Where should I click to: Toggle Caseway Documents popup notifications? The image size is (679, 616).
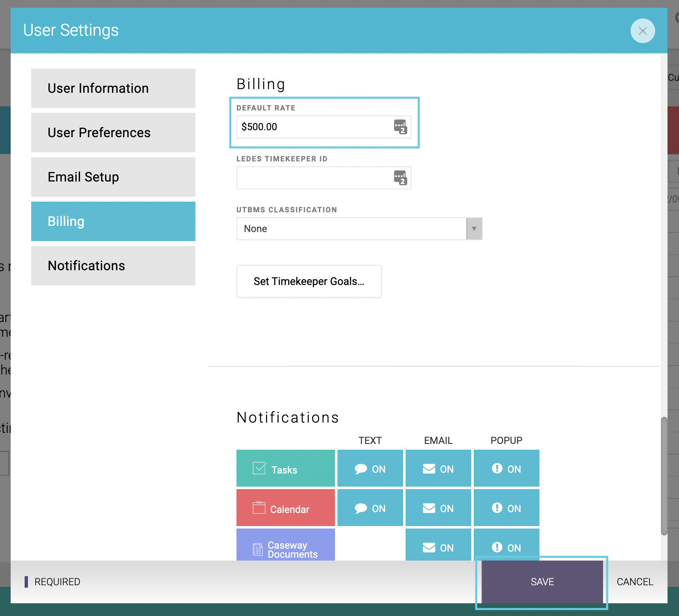(x=506, y=547)
